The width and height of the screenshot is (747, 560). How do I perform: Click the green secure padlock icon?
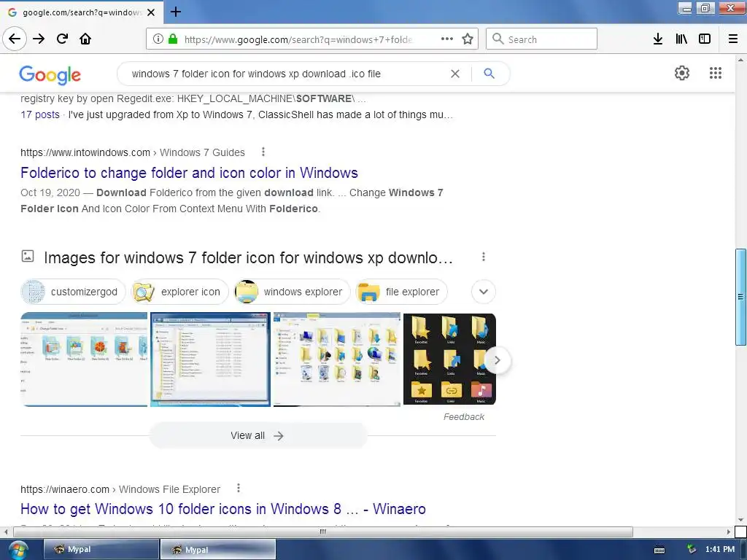[x=173, y=39]
